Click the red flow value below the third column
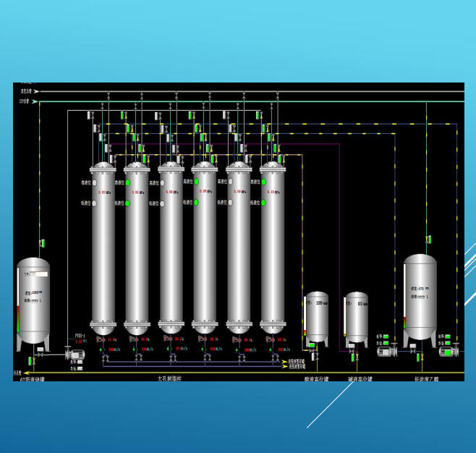The height and width of the screenshot is (453, 476). 177,349
